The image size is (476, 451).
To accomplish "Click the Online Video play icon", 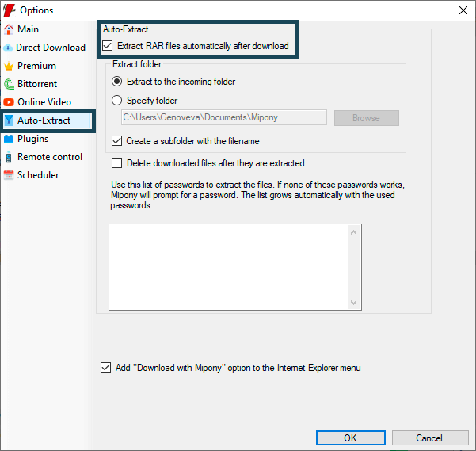I will [9, 102].
